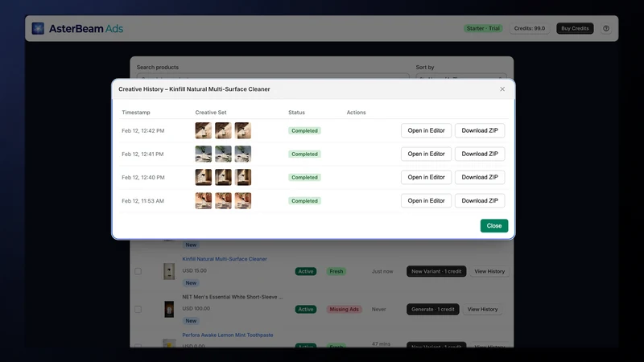Screen dimensions: 644x362
Task: Download ZIP for Feb 12, 12:40 PM set
Action: (480, 177)
